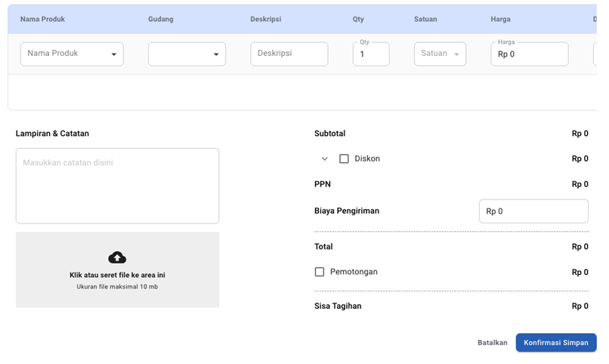
Task: Click the cloud upload icon
Action: 117,257
